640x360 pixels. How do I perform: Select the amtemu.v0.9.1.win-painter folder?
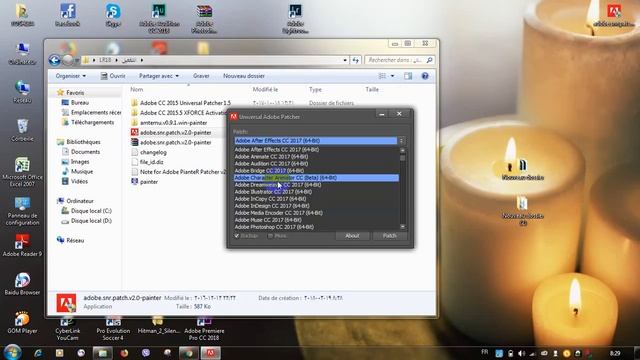[173, 122]
